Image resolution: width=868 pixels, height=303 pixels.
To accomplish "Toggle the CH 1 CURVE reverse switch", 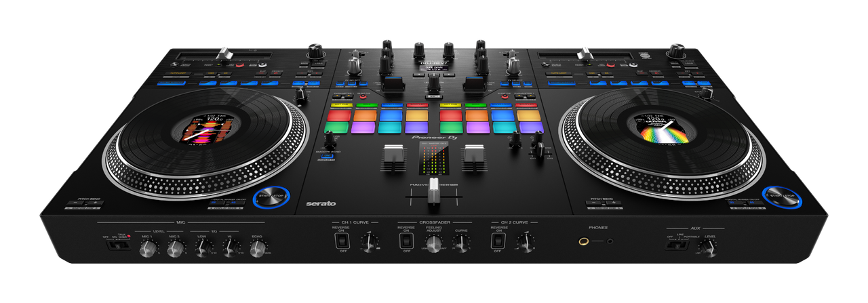I will 341,241.
